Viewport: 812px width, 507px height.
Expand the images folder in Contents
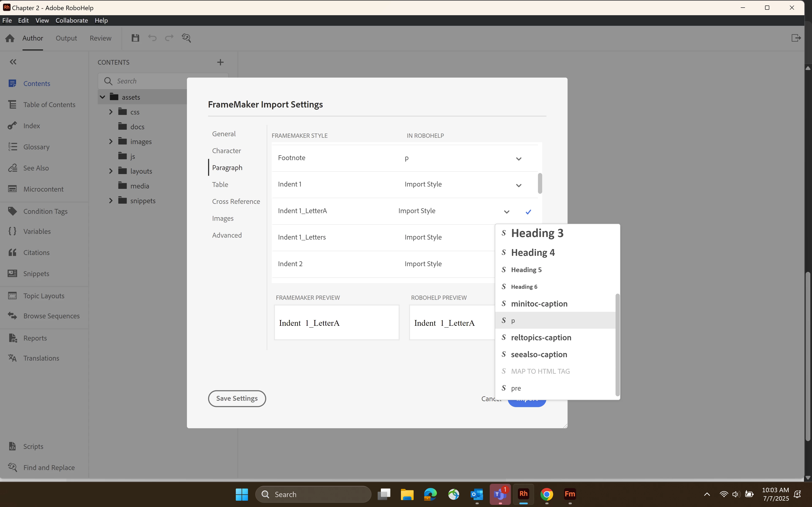[x=111, y=142]
